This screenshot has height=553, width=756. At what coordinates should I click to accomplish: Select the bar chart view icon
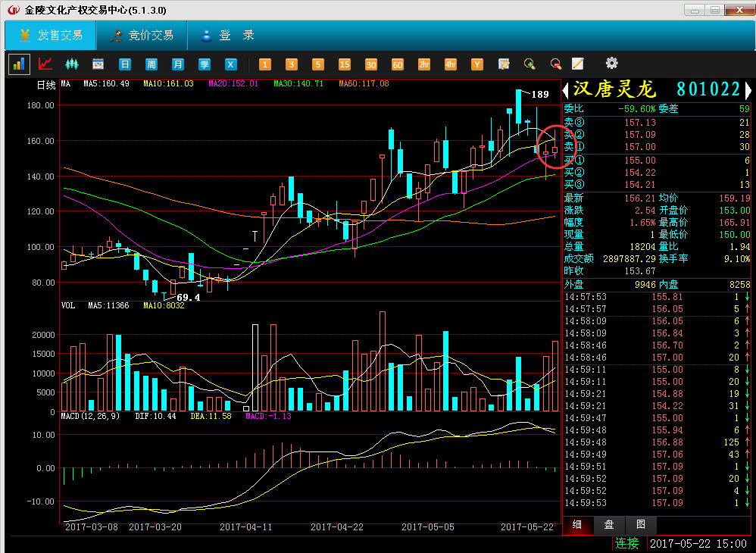(19, 64)
